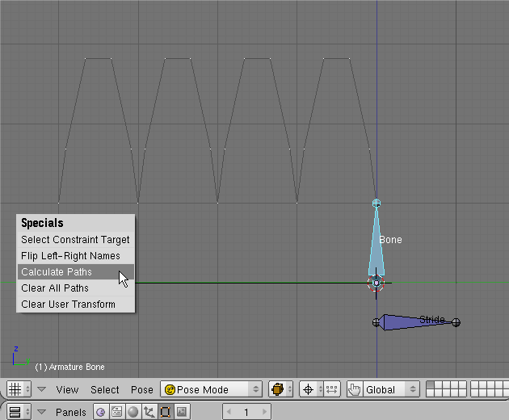Open the 3D View window type icon
Screen dimensions: 509x420
pos(15,388)
